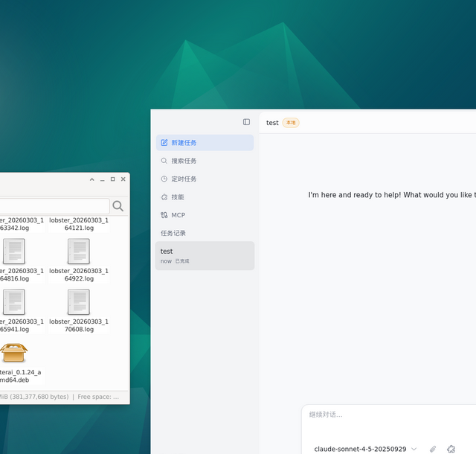Image resolution: width=476 pixels, height=454 pixels.
Task: Roll up file manager window with arrow icon
Action: [92, 179]
